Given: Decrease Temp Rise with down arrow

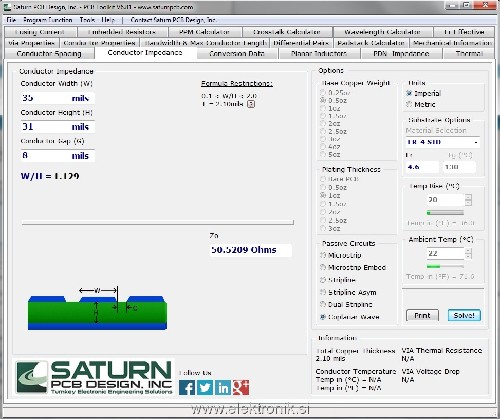Looking at the screenshot, I should point(468,203).
